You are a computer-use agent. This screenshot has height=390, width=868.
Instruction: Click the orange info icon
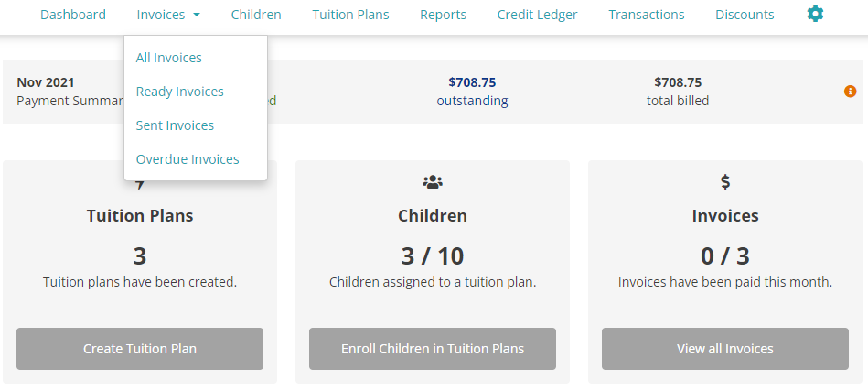pos(851,92)
